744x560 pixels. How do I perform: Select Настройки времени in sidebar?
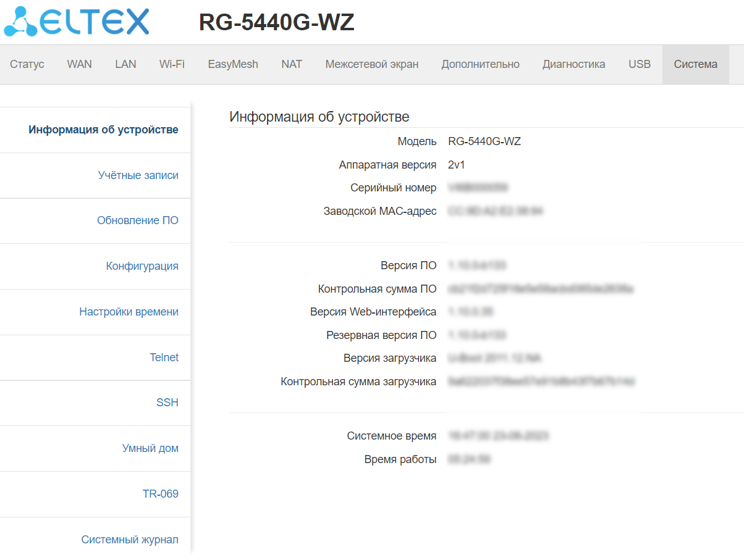pos(129,312)
